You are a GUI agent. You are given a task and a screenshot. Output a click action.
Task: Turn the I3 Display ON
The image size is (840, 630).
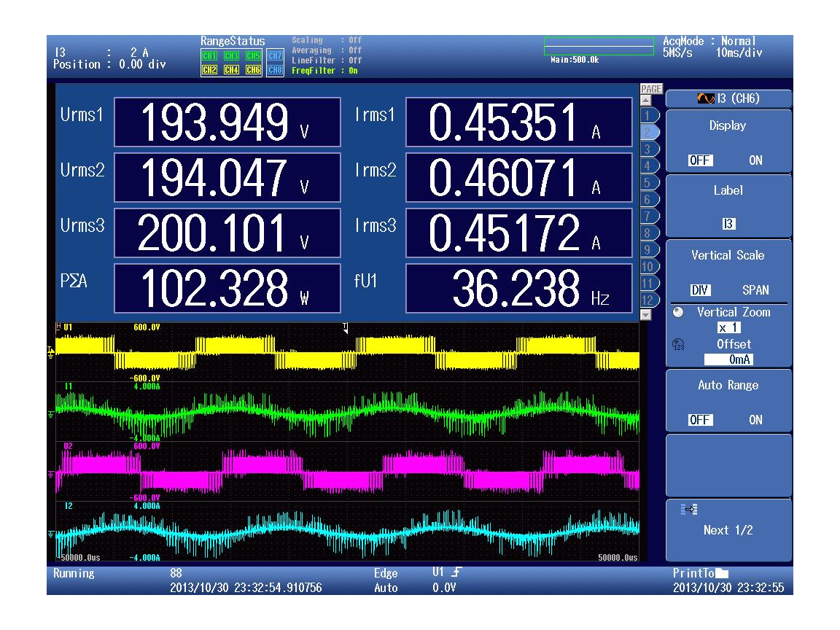tap(755, 160)
